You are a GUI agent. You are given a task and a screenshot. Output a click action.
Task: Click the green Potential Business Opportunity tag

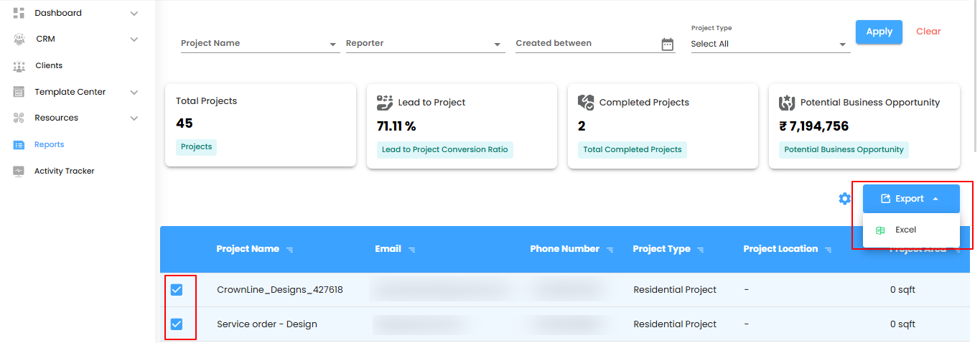[x=844, y=150]
